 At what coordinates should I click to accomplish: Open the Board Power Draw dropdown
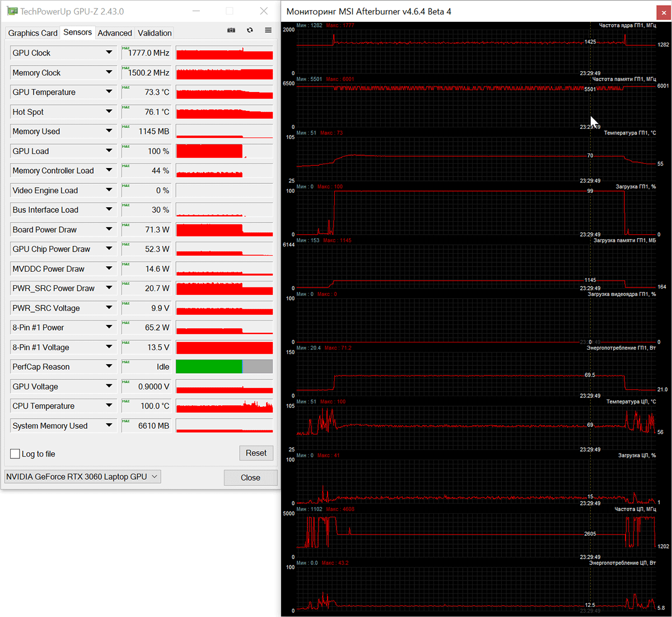pyautogui.click(x=109, y=229)
